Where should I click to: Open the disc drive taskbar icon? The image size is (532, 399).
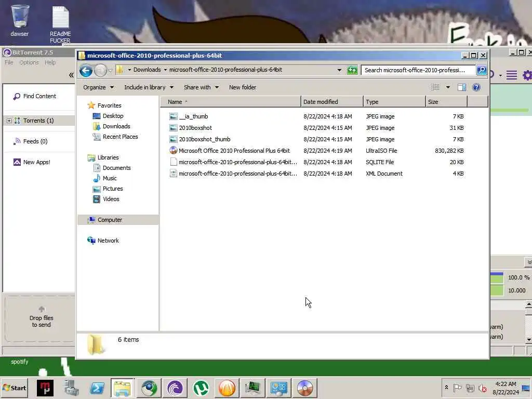[304, 388]
